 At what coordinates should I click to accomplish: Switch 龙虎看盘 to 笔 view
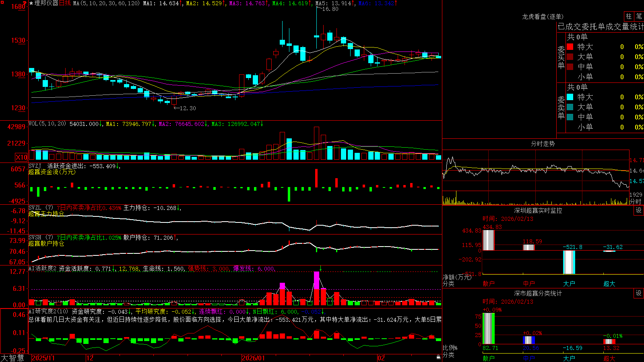639,16
